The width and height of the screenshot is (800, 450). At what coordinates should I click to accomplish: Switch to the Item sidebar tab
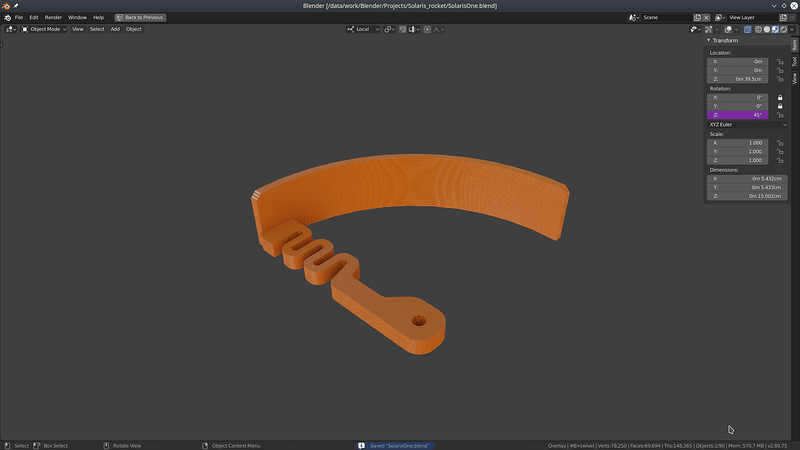(x=795, y=45)
